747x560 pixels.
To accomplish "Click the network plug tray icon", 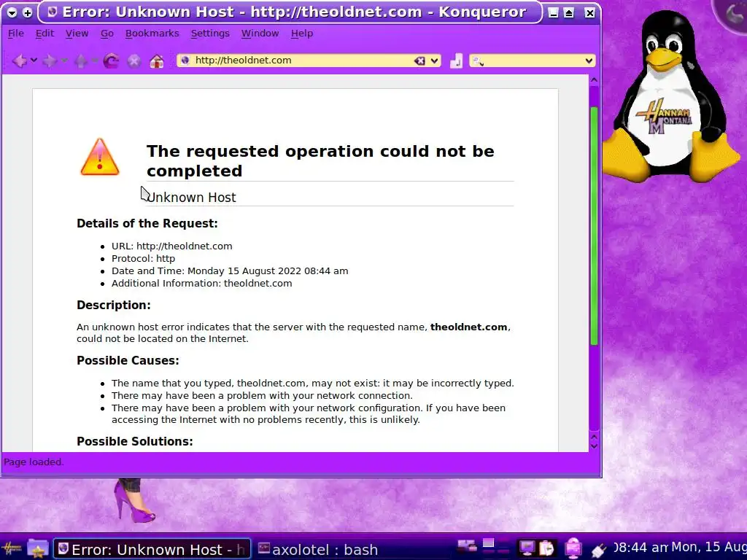I will tap(598, 550).
